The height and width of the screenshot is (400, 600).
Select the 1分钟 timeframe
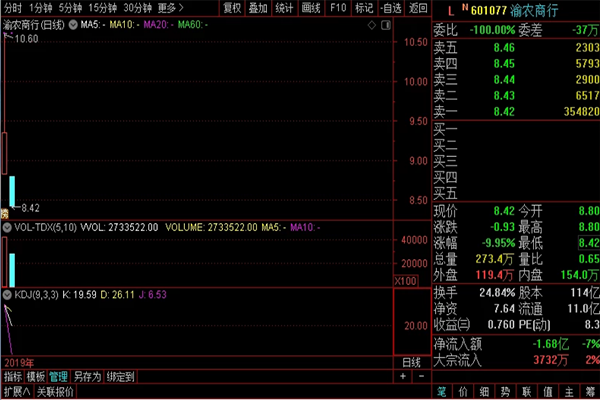coord(41,8)
